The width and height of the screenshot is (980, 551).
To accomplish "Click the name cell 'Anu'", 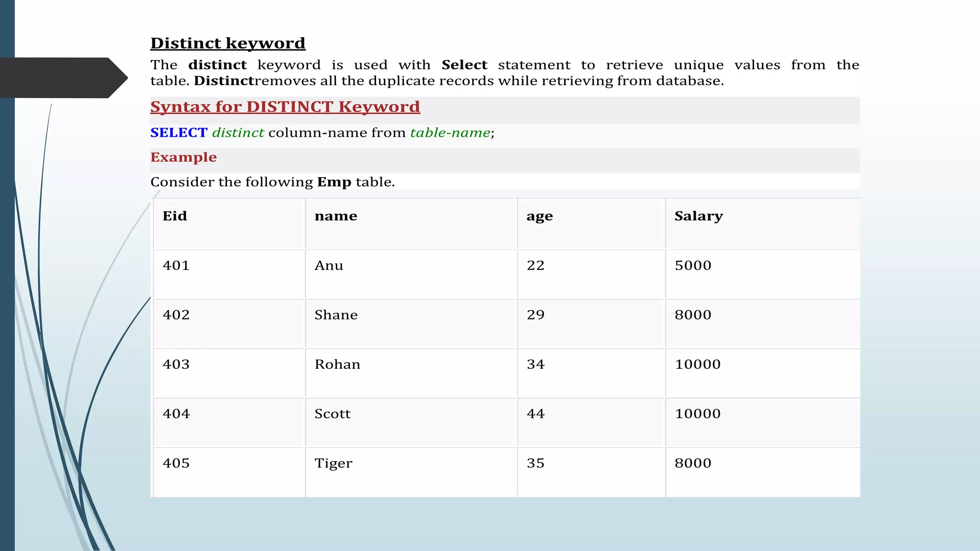I will [x=412, y=275].
